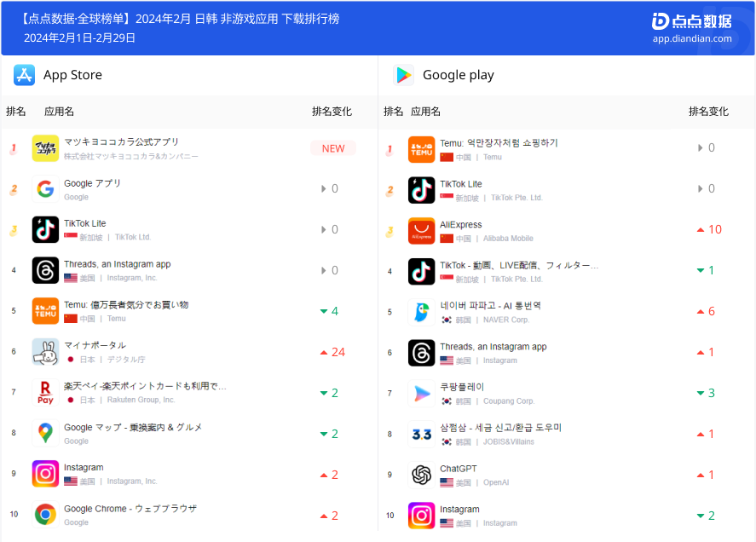Image resolution: width=756 pixels, height=542 pixels.
Task: Open AliExpress app name
Action: click(x=461, y=225)
